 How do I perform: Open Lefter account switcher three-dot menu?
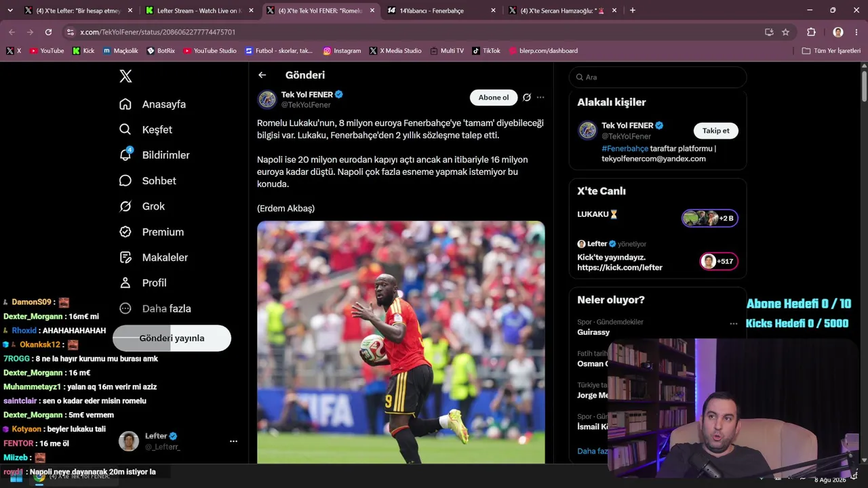click(x=233, y=441)
